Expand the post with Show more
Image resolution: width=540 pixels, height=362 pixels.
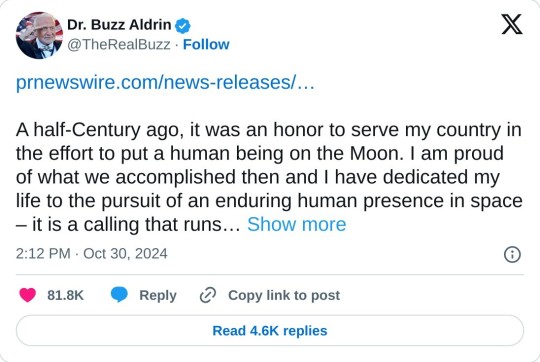click(297, 224)
